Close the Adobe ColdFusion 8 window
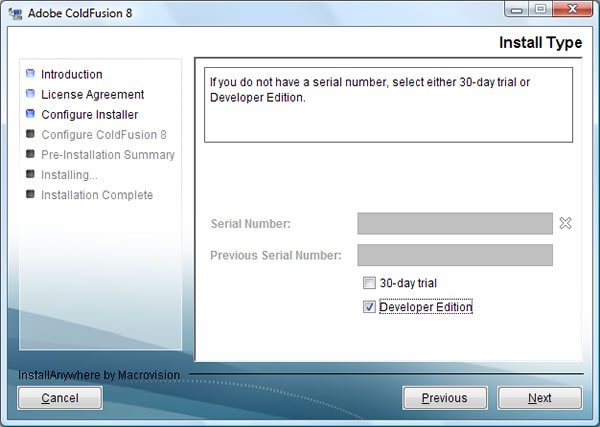 pos(572,9)
